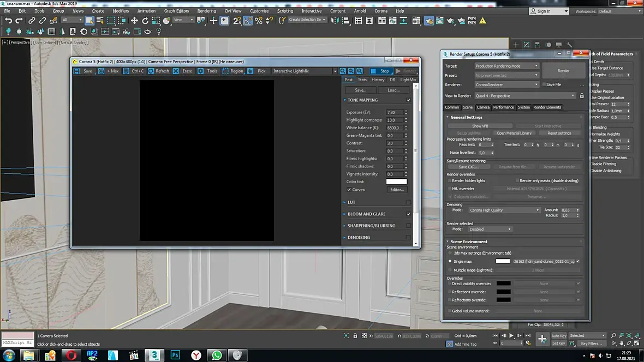Open the Interactive LightMix dropdown
The height and width of the screenshot is (362, 644).
tap(305, 71)
